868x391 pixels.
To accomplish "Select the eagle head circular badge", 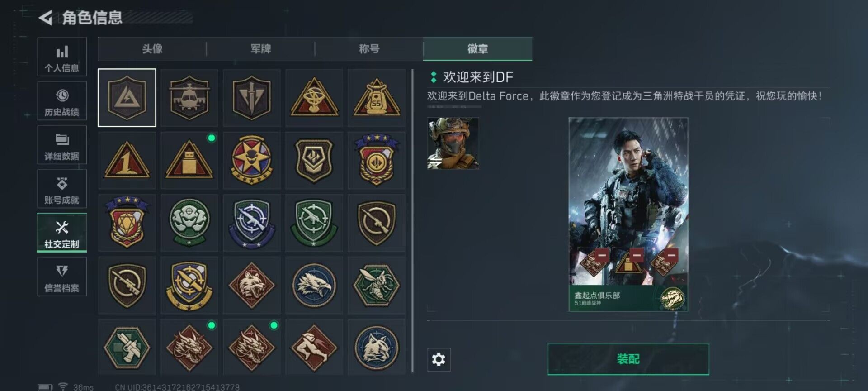I will click(314, 285).
